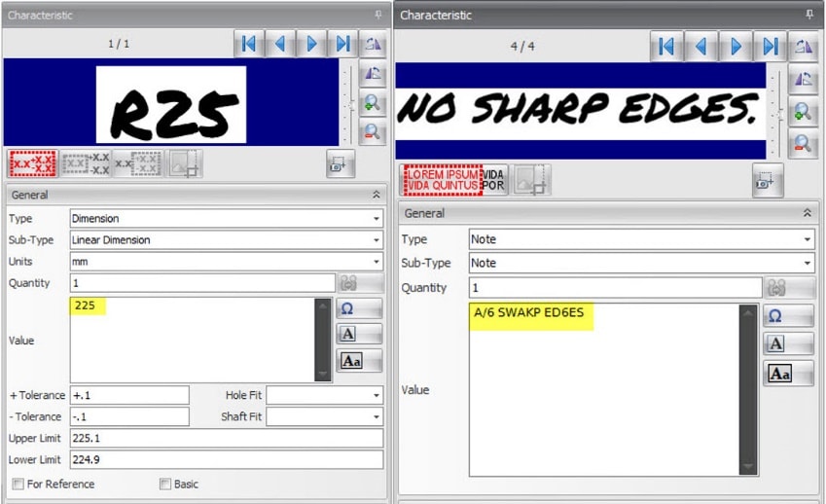Select symmetric tolerance x.x± format button
This screenshot has width=826, height=504.
tap(33, 163)
